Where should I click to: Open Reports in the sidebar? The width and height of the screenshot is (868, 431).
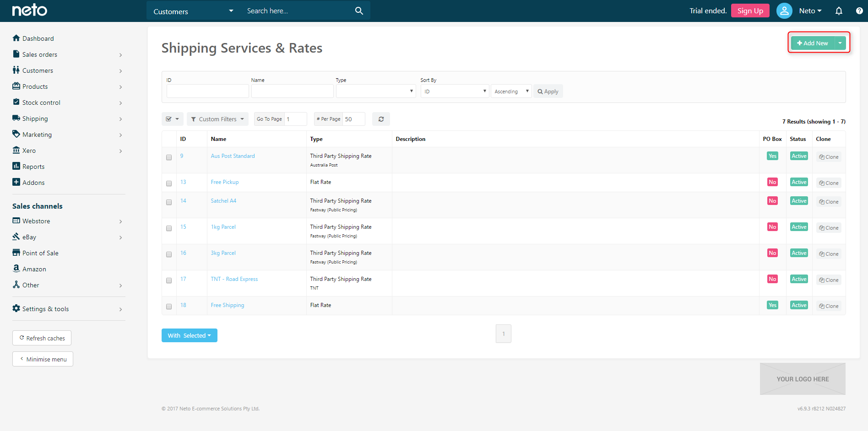(33, 167)
